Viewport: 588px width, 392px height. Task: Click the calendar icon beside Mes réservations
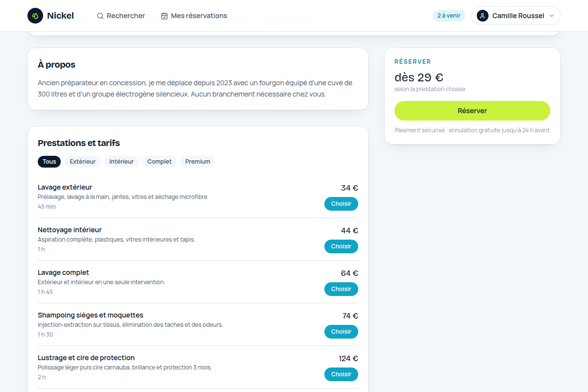(x=164, y=16)
